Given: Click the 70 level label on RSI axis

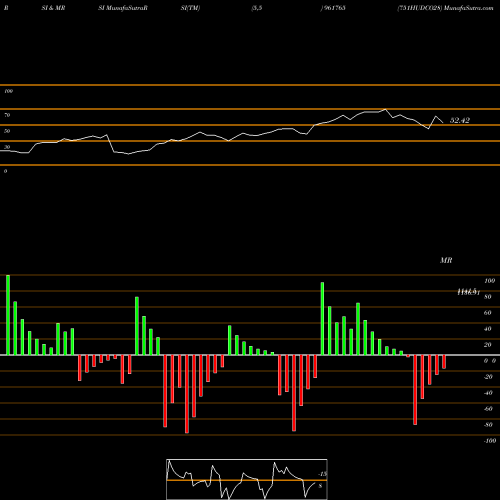Looking at the screenshot, I should (7, 115).
